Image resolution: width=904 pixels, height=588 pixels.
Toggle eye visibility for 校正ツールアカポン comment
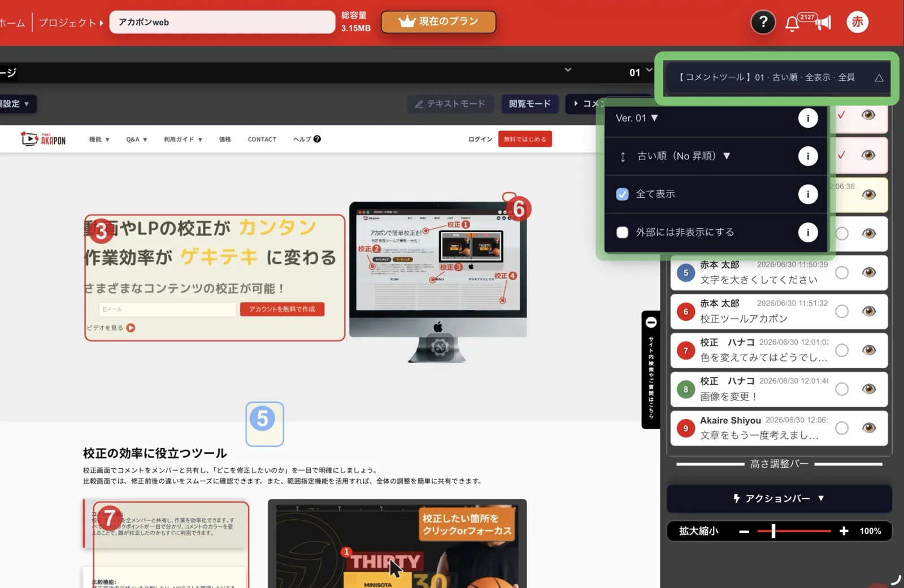pos(869,311)
